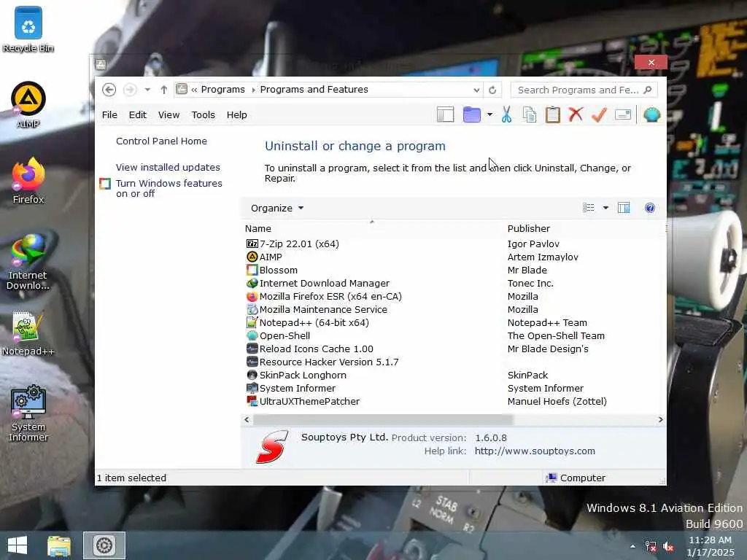Image resolution: width=747 pixels, height=560 pixels.
Task: Select the Blossom program entry
Action: coord(278,271)
